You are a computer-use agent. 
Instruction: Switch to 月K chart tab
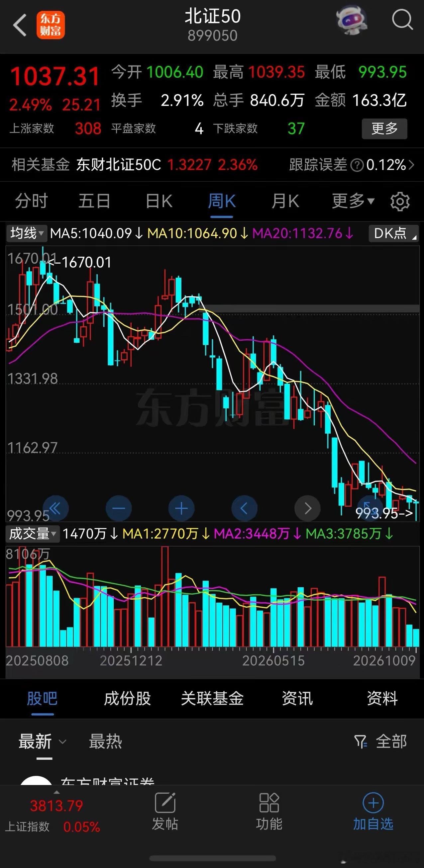coord(285,201)
